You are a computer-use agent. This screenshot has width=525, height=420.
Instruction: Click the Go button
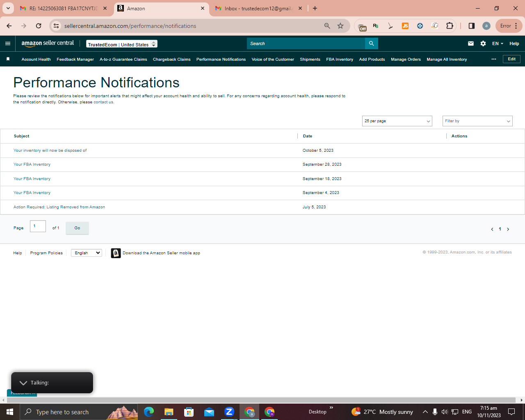coord(77,228)
